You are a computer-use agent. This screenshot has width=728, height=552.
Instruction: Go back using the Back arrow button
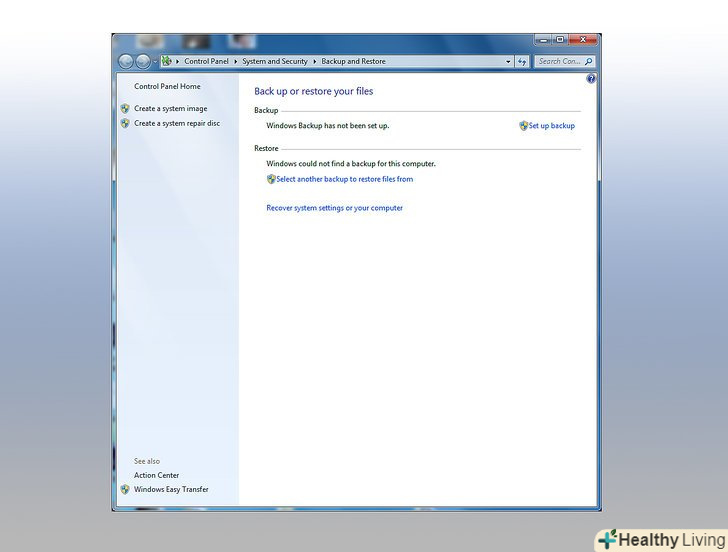coord(126,61)
